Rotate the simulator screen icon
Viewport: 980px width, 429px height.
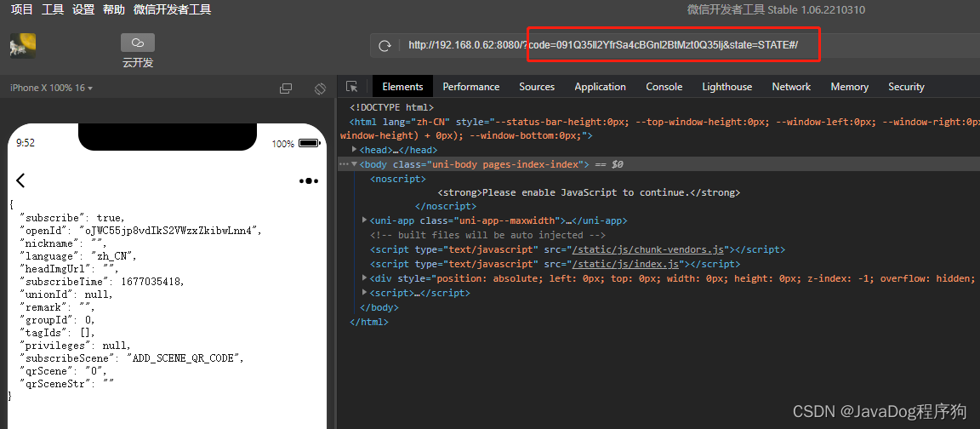click(320, 89)
